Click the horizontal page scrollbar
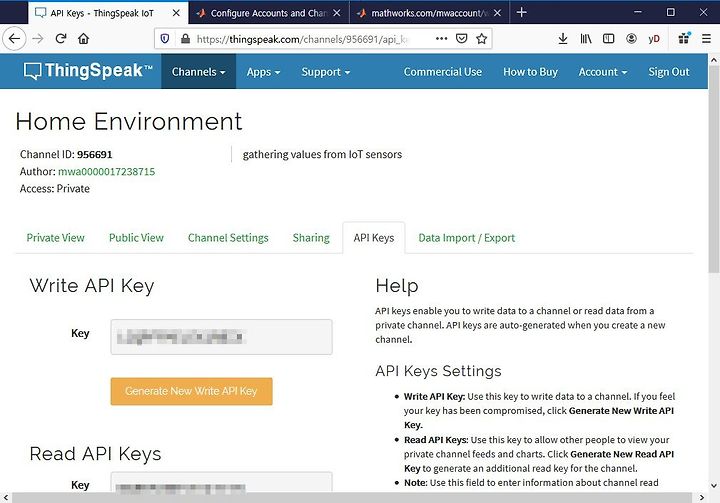This screenshot has height=503, width=720. pyautogui.click(x=351, y=497)
